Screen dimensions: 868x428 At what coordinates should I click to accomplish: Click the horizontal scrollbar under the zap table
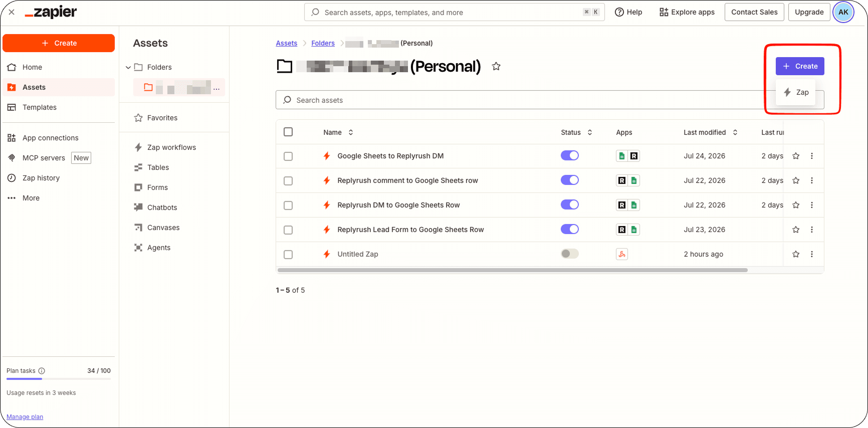pos(512,270)
